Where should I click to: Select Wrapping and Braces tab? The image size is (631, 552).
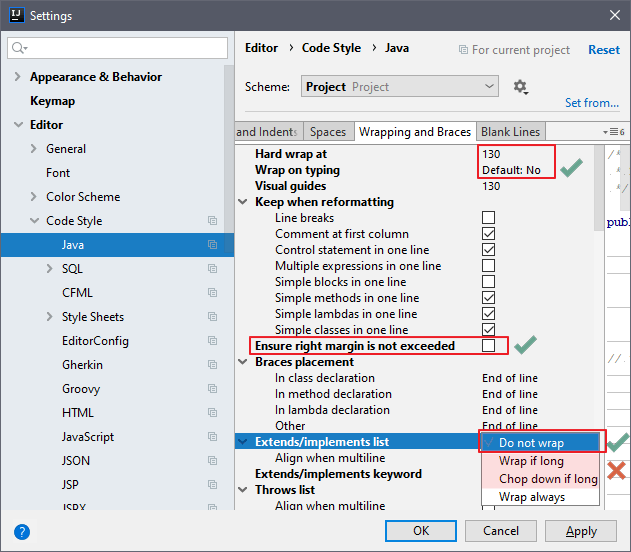(x=415, y=132)
